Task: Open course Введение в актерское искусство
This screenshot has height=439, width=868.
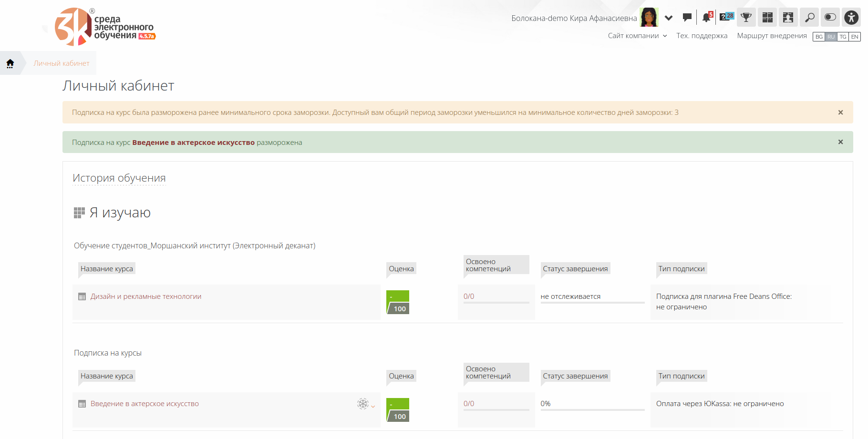Action: (145, 404)
